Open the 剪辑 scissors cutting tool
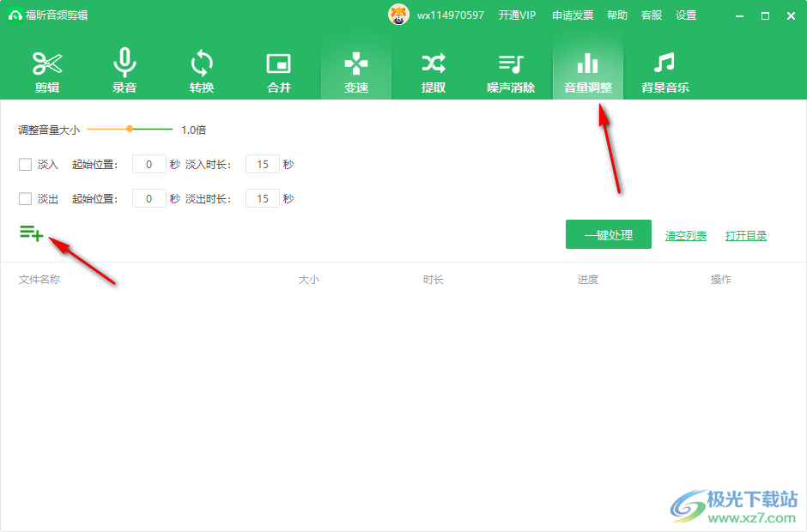The height and width of the screenshot is (532, 807). click(47, 72)
